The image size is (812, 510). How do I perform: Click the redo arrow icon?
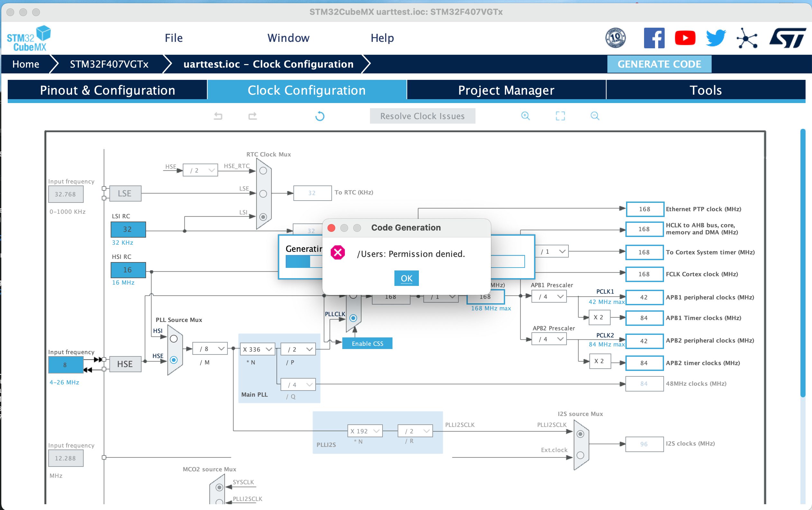point(252,116)
